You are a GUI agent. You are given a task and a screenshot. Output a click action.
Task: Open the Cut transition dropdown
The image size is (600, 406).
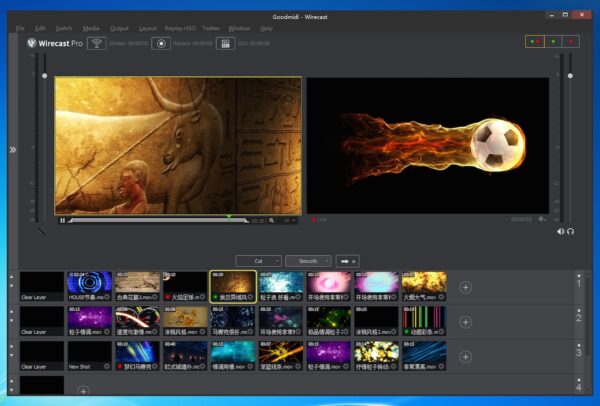[258, 260]
